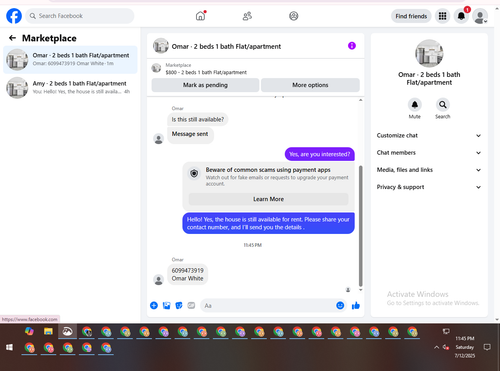Mute the conversation with bell icon

click(x=415, y=105)
